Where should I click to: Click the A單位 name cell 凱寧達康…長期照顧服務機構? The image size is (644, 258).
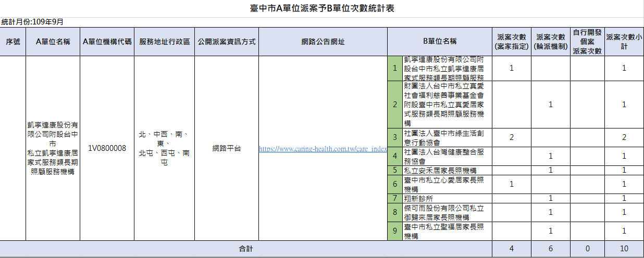(53, 148)
